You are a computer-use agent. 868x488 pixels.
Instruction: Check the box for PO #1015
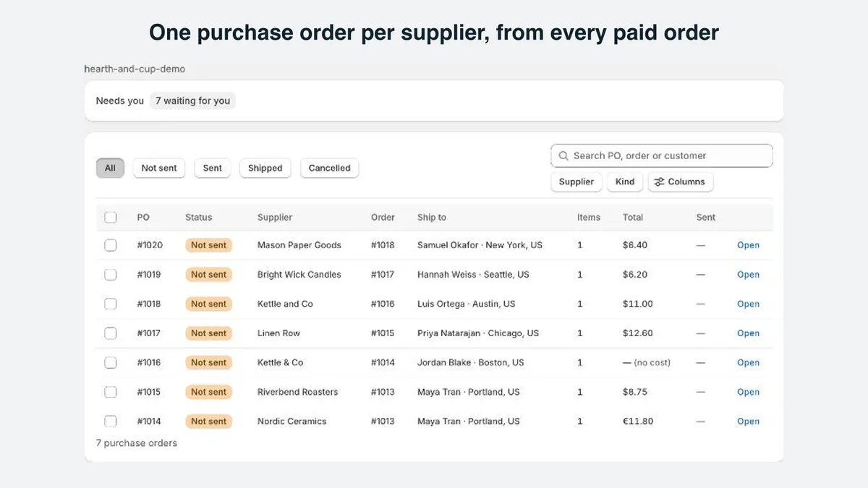pyautogui.click(x=111, y=392)
